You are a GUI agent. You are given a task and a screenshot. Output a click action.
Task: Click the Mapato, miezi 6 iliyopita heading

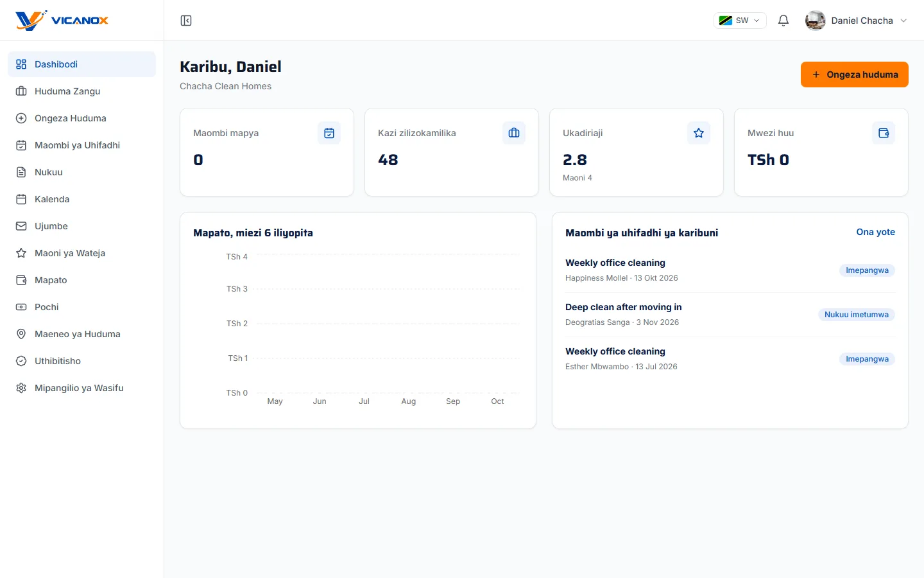(x=253, y=233)
